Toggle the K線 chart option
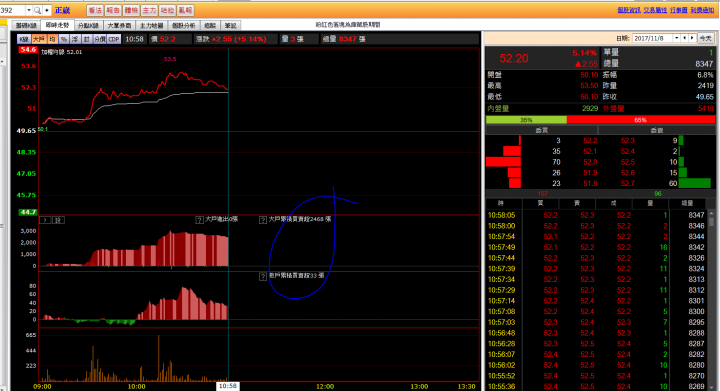Image resolution: width=720 pixels, height=391 pixels. [x=24, y=39]
